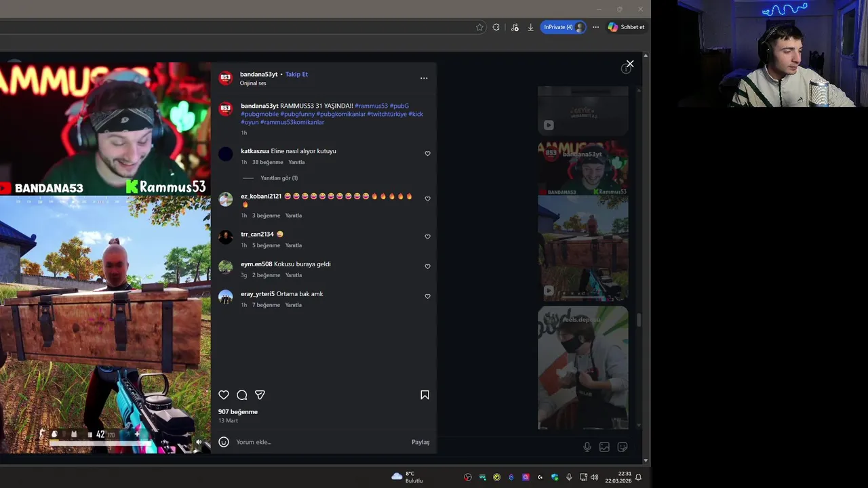Image resolution: width=868 pixels, height=488 pixels.
Task: Click image attachment icon in bottom bar
Action: (604, 447)
